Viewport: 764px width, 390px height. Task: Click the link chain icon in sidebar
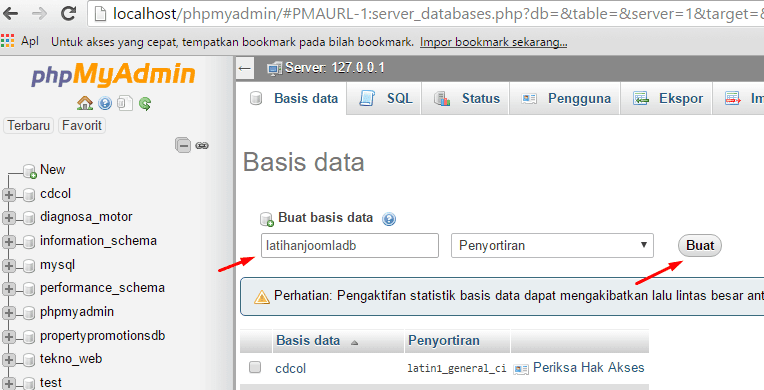click(x=202, y=145)
